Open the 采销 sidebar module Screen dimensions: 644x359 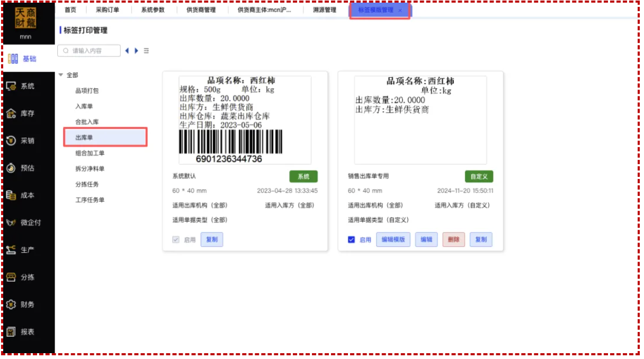tap(21, 141)
